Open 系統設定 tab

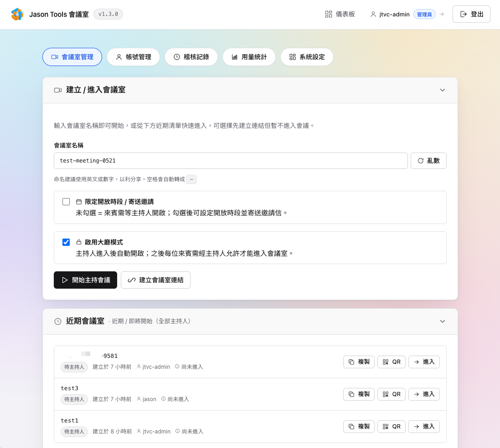pos(307,57)
